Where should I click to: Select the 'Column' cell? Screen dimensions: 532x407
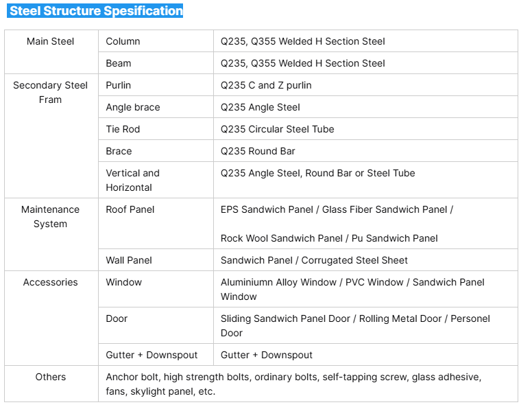pyautogui.click(x=123, y=41)
